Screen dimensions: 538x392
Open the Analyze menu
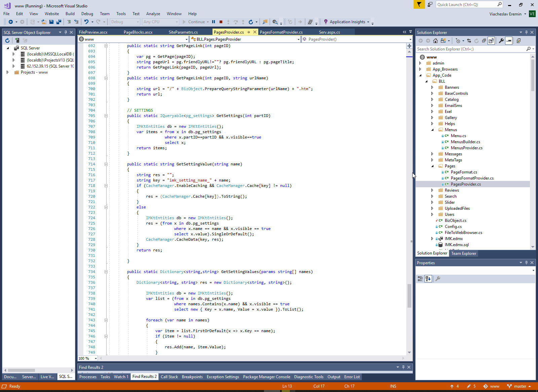click(x=153, y=14)
